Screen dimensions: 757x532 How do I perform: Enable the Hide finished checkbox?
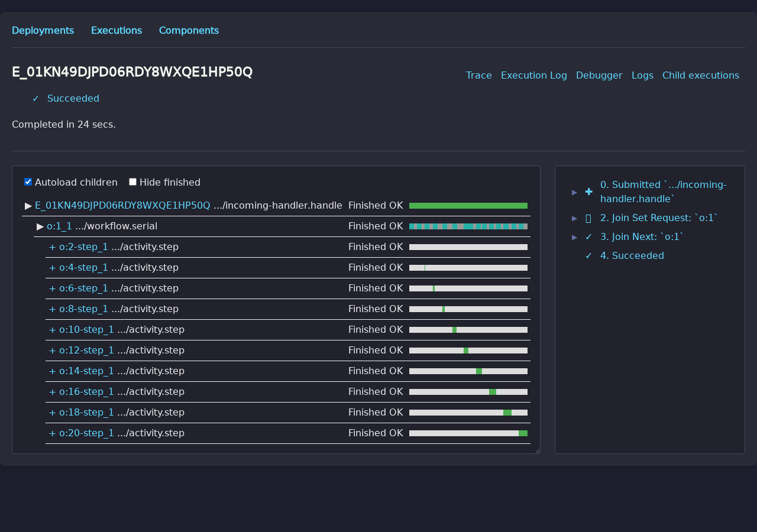132,182
